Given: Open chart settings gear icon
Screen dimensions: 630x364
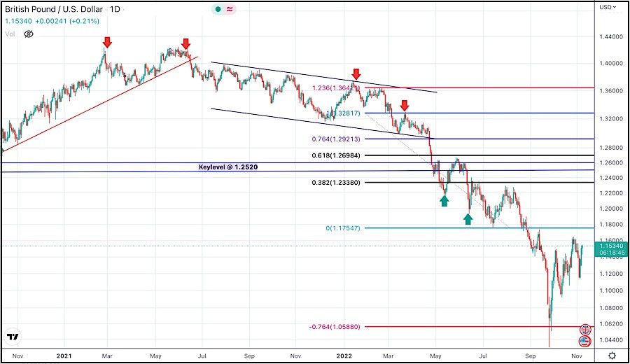Looking at the screenshot, I should click(612, 356).
